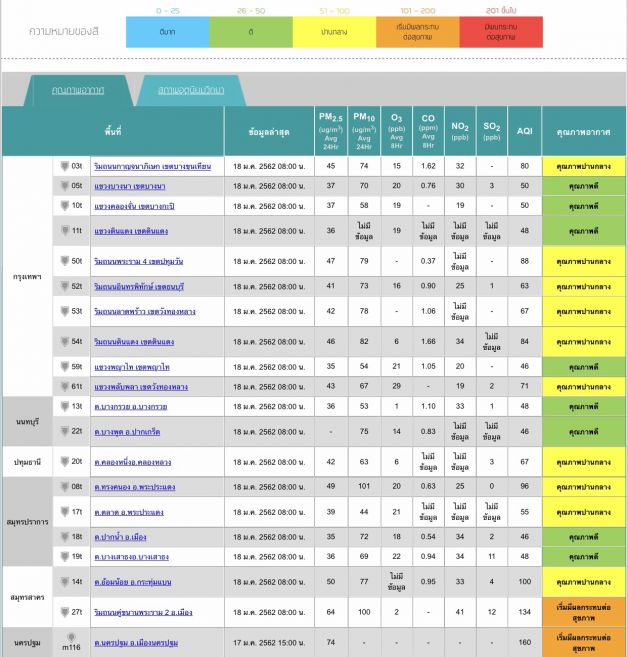Screen dimensions: 628x657
Task: Click the ข้อมูลล่าสุด latest-data column header
Action: point(269,131)
